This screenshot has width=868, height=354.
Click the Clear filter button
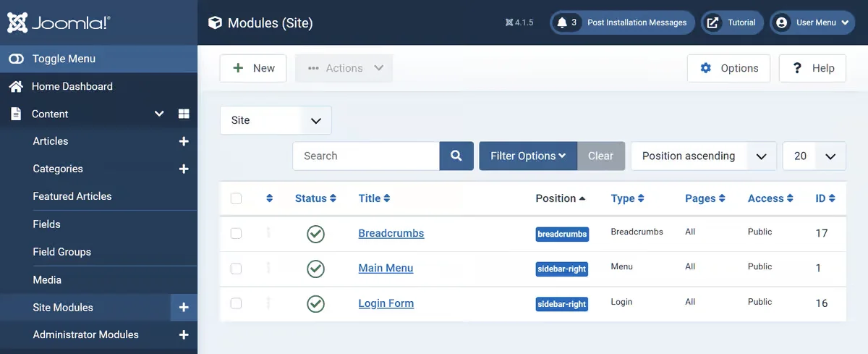(601, 156)
